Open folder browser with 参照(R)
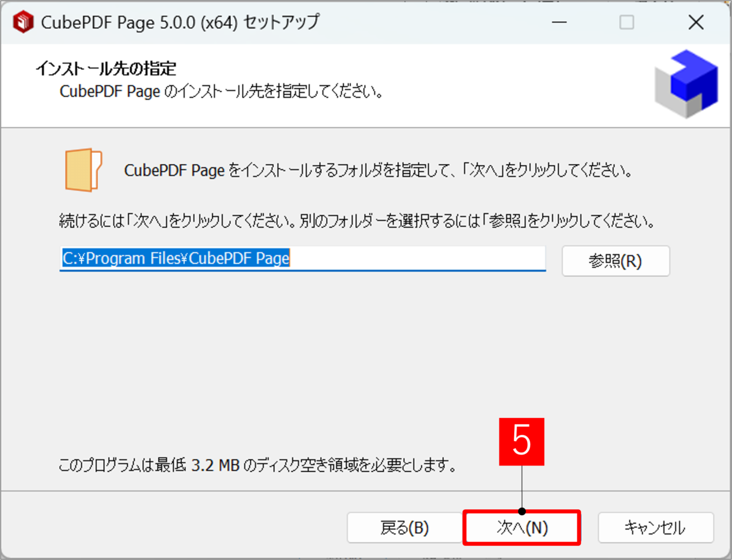Image resolution: width=732 pixels, height=560 pixels. 616,261
